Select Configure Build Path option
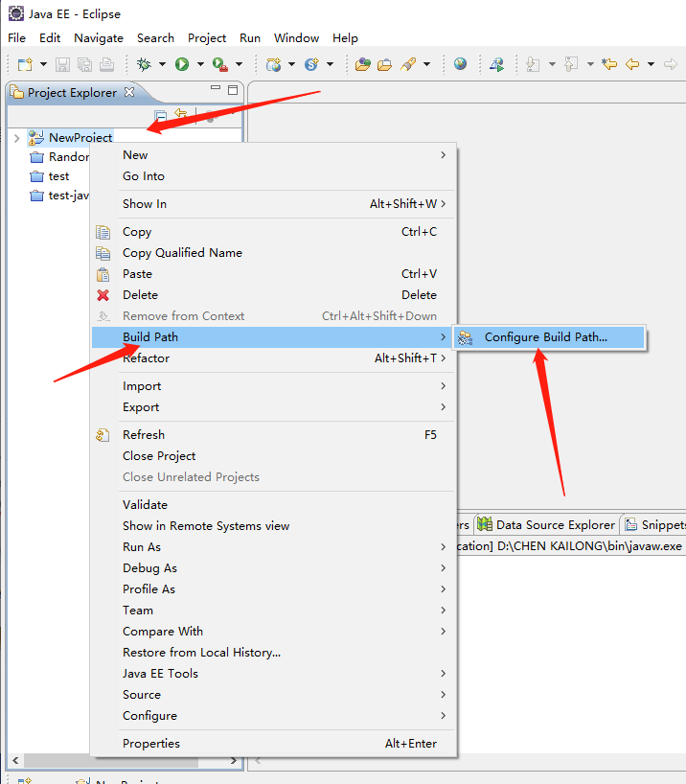The width and height of the screenshot is (686, 784). (x=545, y=337)
